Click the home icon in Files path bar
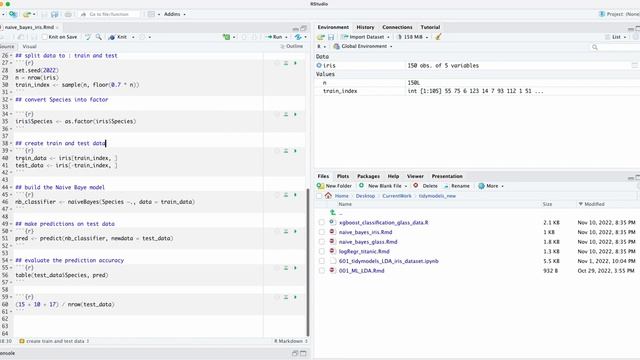The height and width of the screenshot is (360, 640). 328,196
